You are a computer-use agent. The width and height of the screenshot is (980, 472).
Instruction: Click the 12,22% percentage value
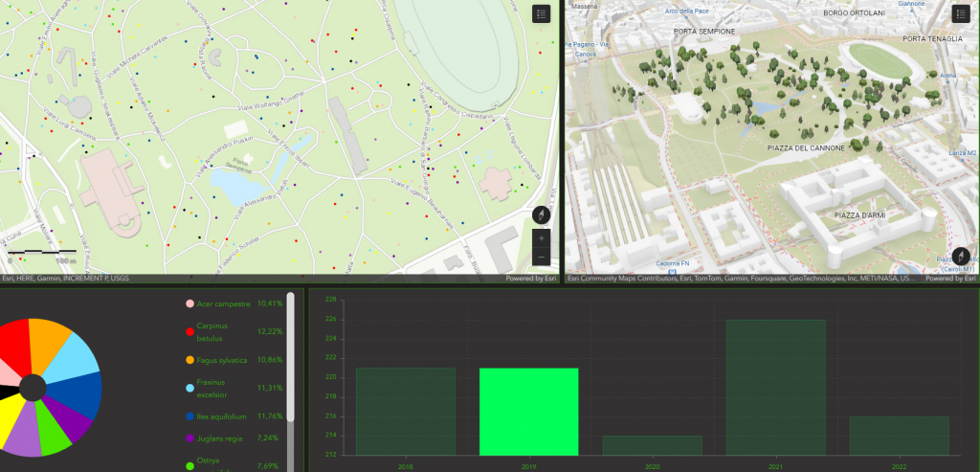point(270,331)
